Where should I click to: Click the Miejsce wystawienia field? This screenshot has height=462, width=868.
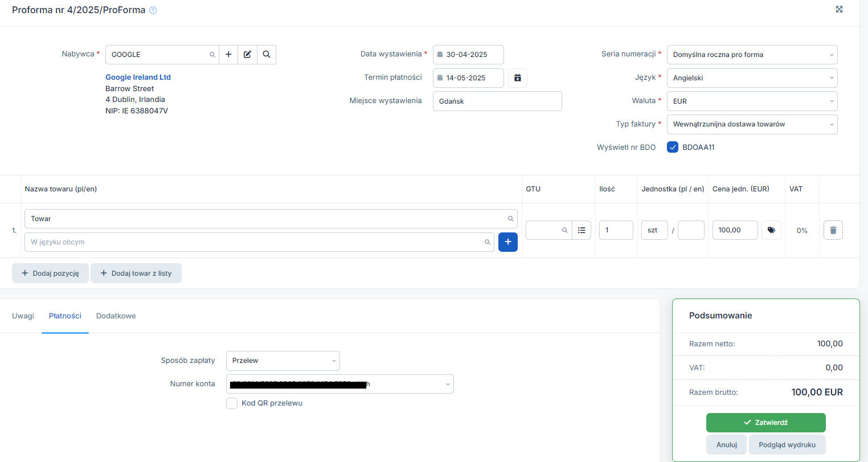click(497, 101)
